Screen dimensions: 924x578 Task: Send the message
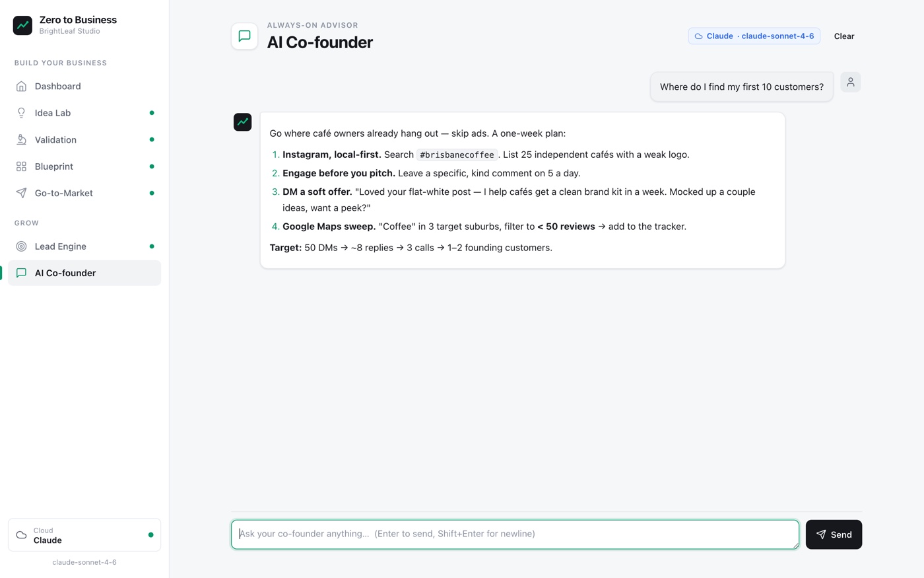(834, 534)
